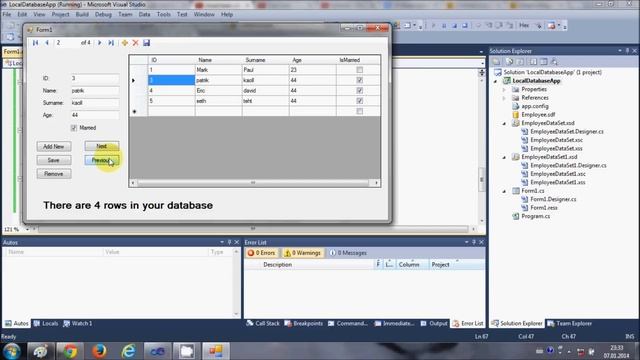Click the 'Mark' name cell
Viewport: 640px width, 360px height.
(x=218, y=70)
